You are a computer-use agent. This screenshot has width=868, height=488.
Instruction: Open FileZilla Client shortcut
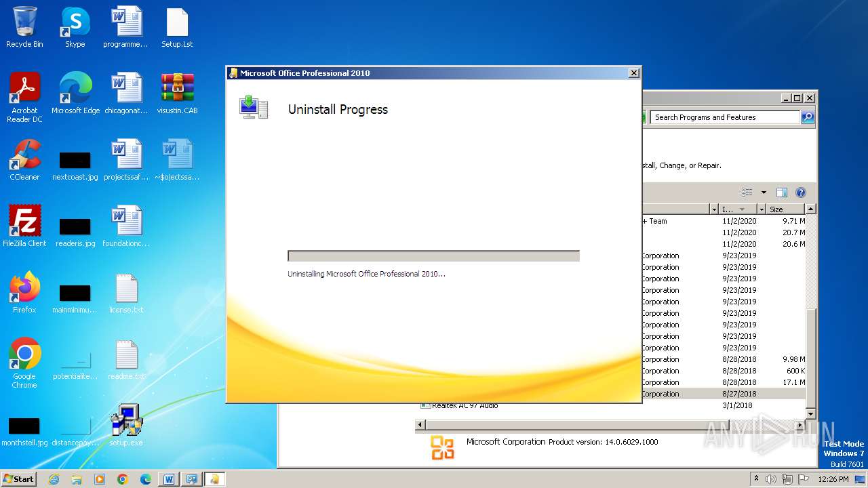pyautogui.click(x=24, y=226)
